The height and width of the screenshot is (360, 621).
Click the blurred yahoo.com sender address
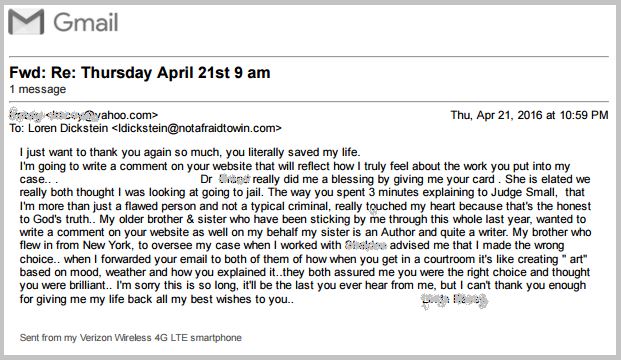84,115
